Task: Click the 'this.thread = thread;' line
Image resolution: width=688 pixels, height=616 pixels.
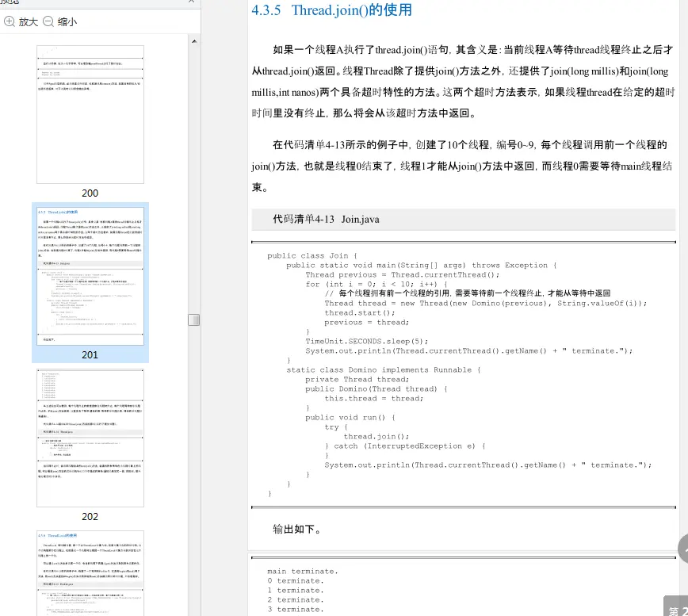Action: point(374,399)
